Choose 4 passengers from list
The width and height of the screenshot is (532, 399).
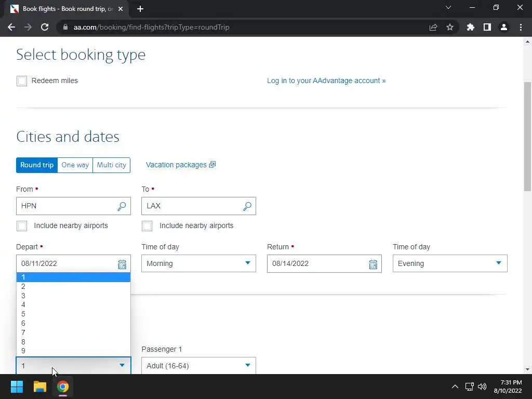pyautogui.click(x=73, y=304)
